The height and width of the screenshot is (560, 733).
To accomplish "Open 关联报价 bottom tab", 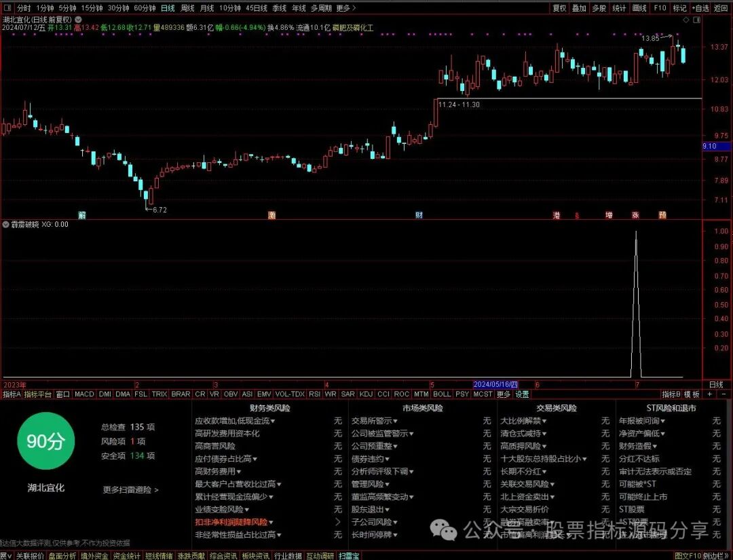I will point(30,556).
